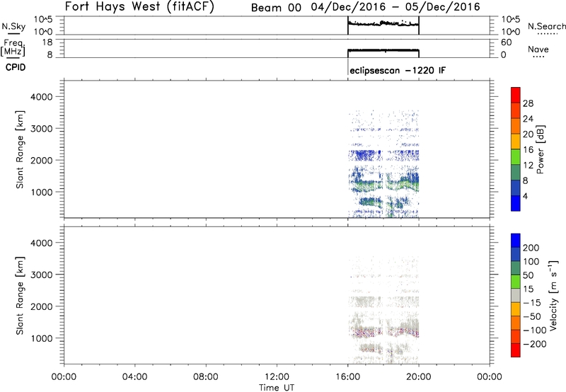Click the '3000' range label in velocity panel
This screenshot has height=392, width=566.
point(42,275)
